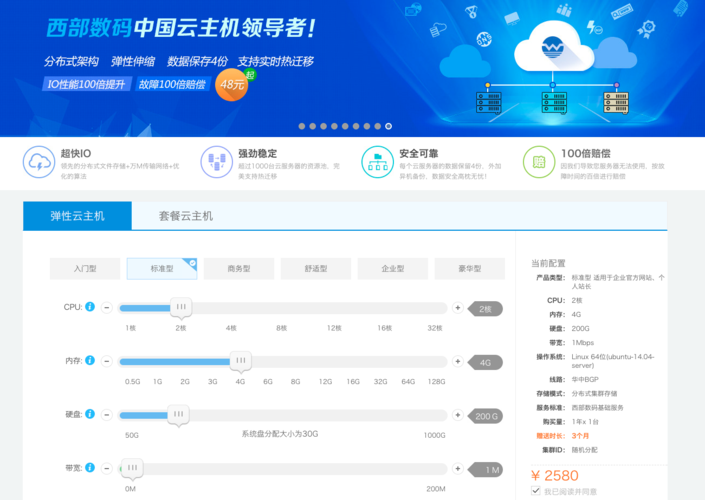
Task: Click the 32核 CPU scale label
Action: coord(435,328)
